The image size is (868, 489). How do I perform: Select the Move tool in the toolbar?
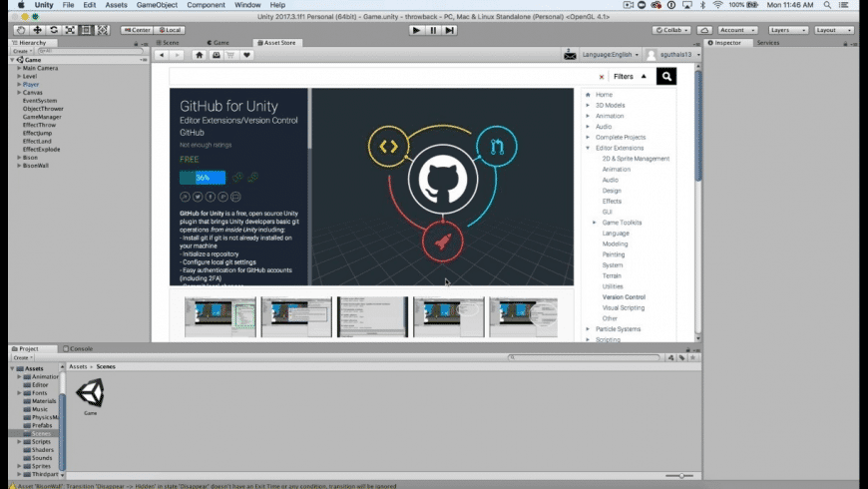click(37, 30)
